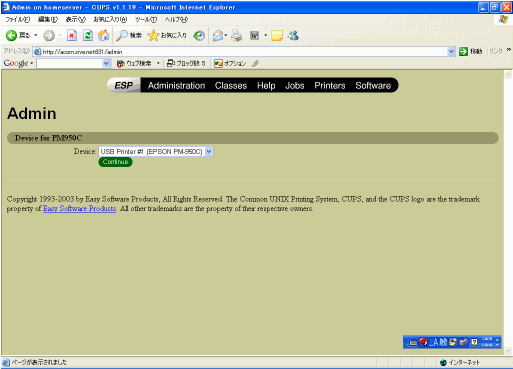Click the Refresh page icon
This screenshot has width=513, height=369.
click(88, 35)
